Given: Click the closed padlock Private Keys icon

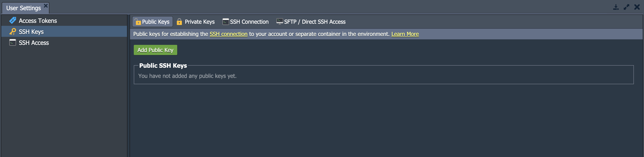Looking at the screenshot, I should pyautogui.click(x=179, y=22).
